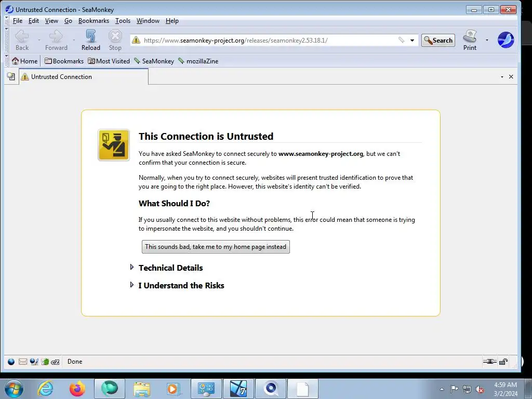Screen dimensions: 532x399
Task: Click the bookmark tag icon in URL bar
Action: point(401,40)
